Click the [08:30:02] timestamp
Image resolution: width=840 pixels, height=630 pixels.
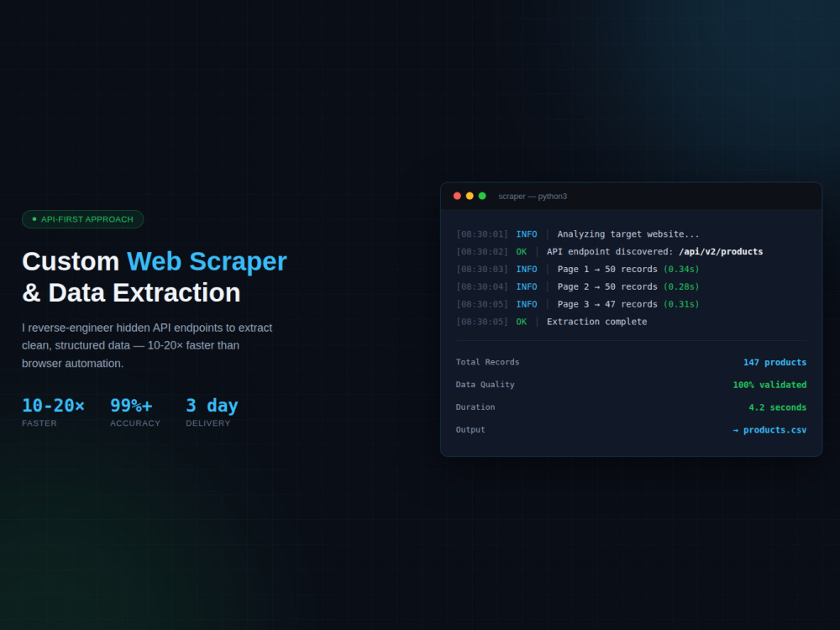pyautogui.click(x=482, y=252)
